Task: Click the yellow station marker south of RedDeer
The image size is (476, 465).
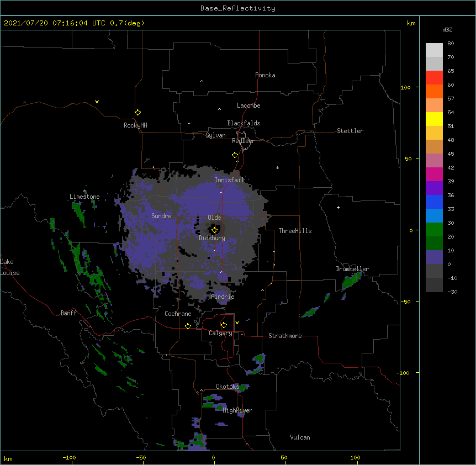Action: click(x=235, y=155)
